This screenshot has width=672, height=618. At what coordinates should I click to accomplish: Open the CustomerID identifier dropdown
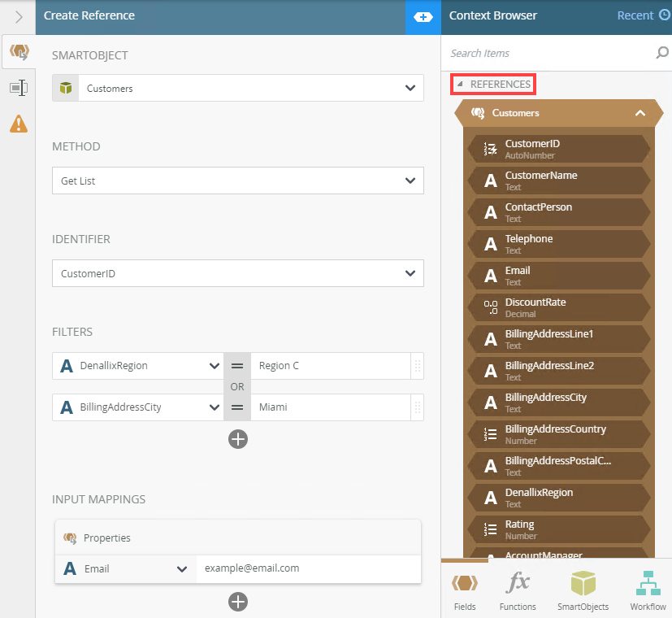click(x=238, y=273)
